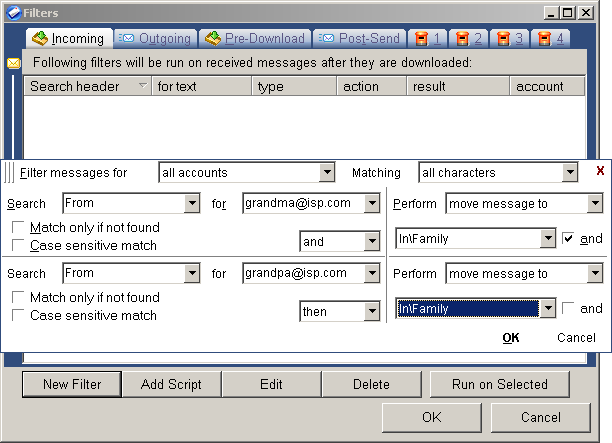Enable second Case sensitive match checkbox
612x443 pixels.
pyautogui.click(x=18, y=315)
